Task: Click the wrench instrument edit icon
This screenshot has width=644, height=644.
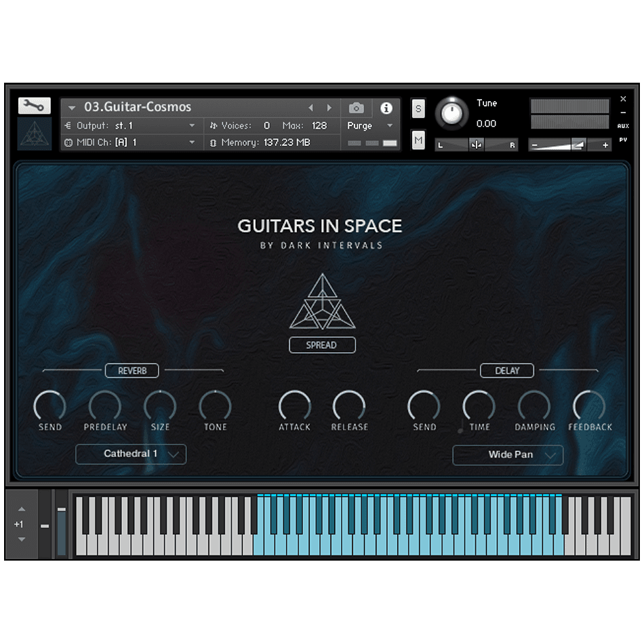Action: tap(34, 106)
